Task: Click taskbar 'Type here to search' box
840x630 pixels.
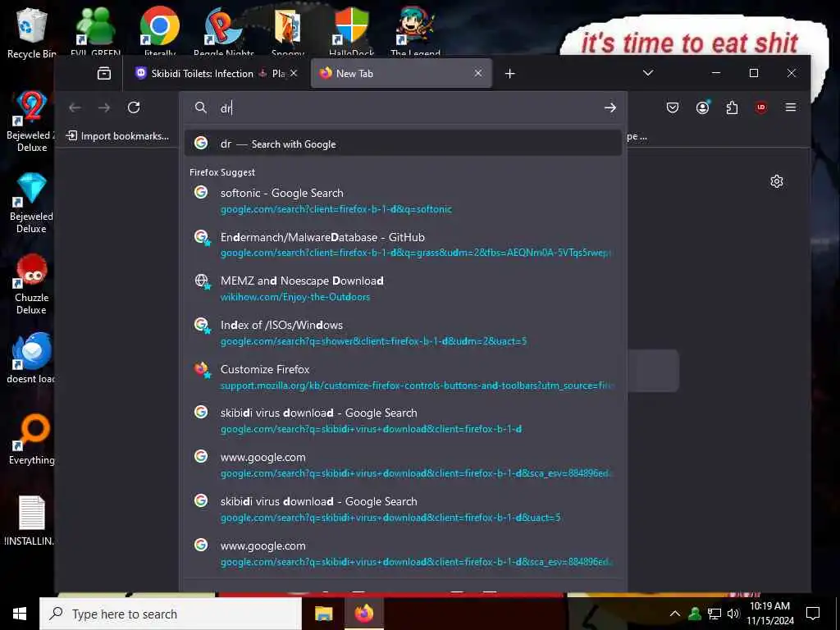Action: 171,614
